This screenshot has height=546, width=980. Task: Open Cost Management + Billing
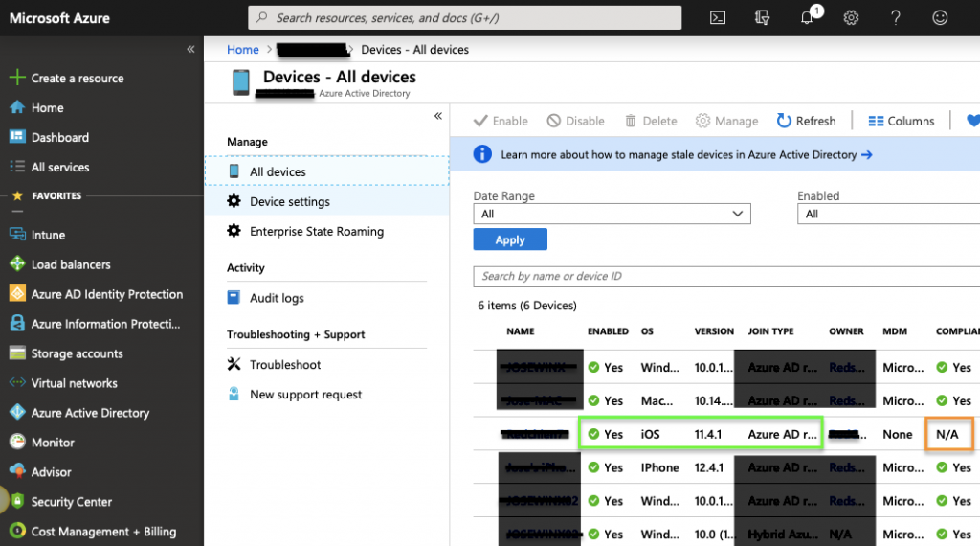(93, 532)
